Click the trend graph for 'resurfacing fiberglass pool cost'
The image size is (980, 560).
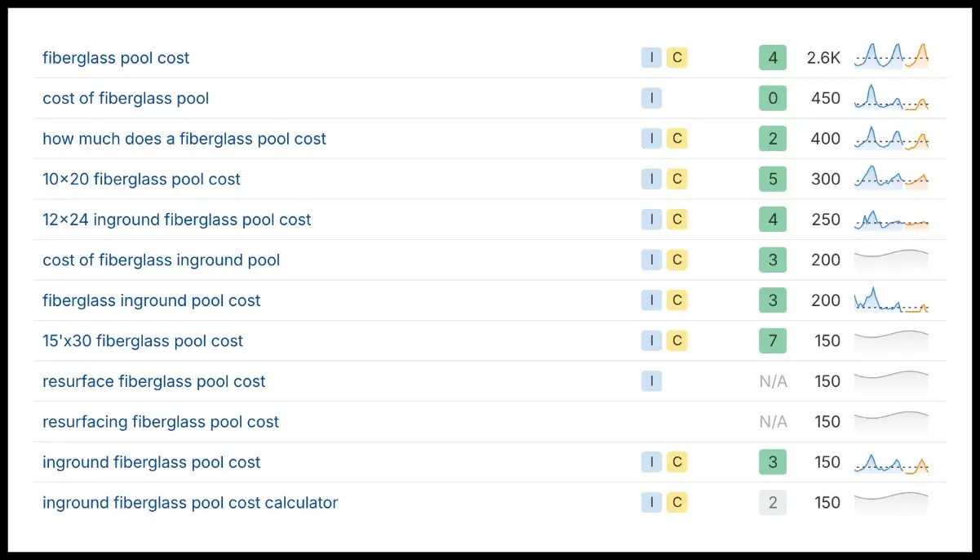click(891, 421)
